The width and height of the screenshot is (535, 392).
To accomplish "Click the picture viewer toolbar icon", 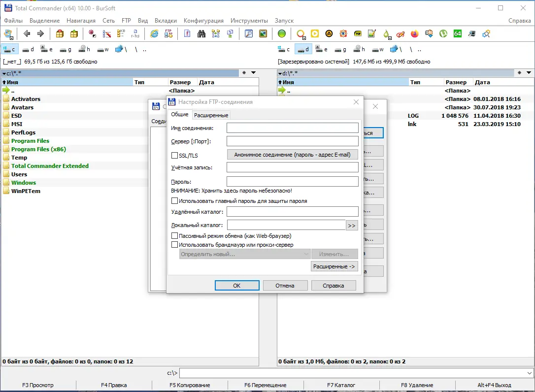I will coord(263,33).
